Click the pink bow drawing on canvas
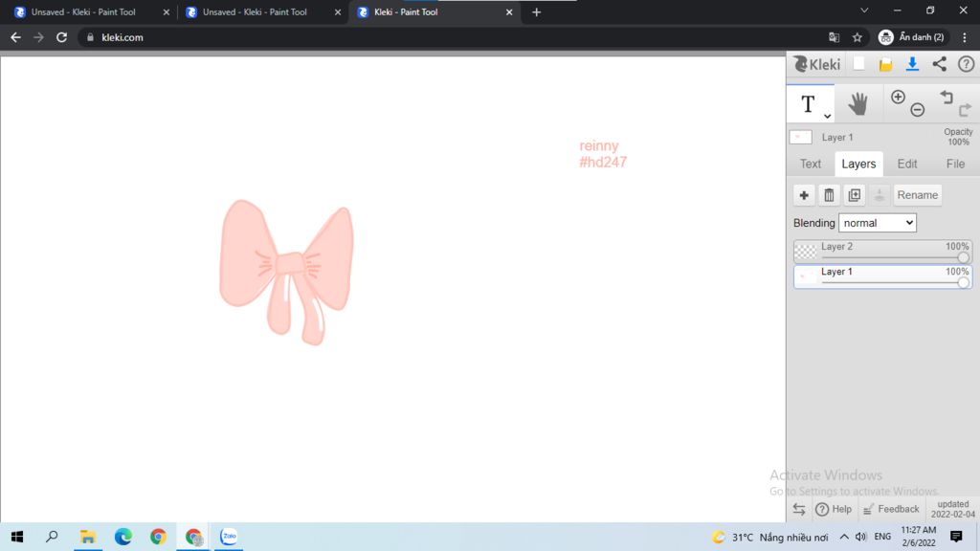 coord(287,271)
